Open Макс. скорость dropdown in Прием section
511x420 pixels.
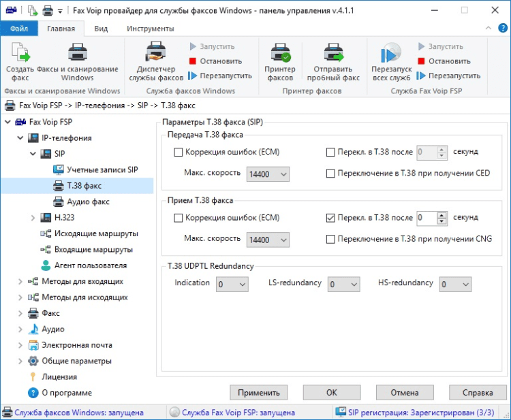pos(268,240)
